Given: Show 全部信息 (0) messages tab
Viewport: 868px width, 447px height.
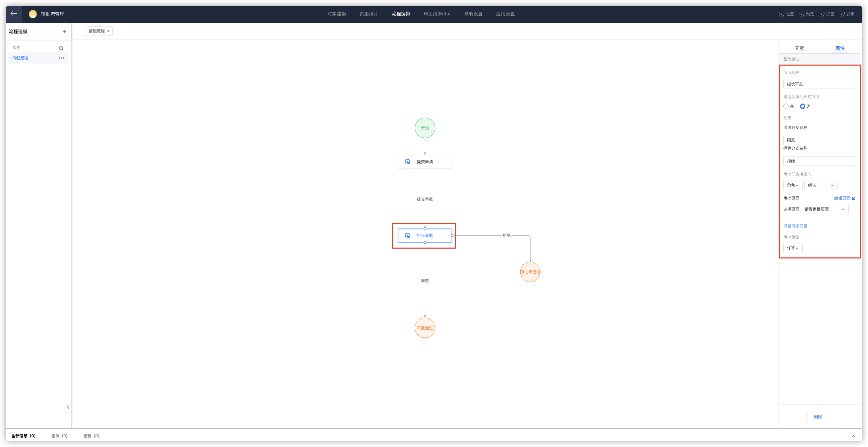Looking at the screenshot, I should click(x=23, y=436).
